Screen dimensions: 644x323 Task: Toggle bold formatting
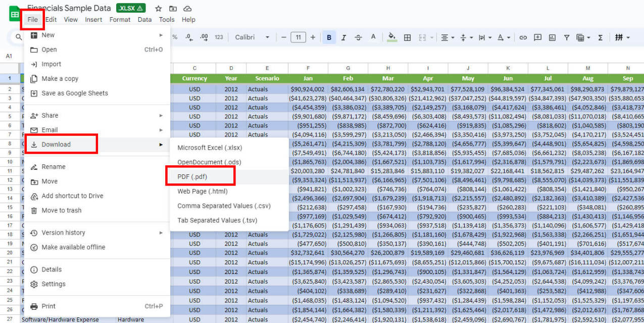[329, 37]
